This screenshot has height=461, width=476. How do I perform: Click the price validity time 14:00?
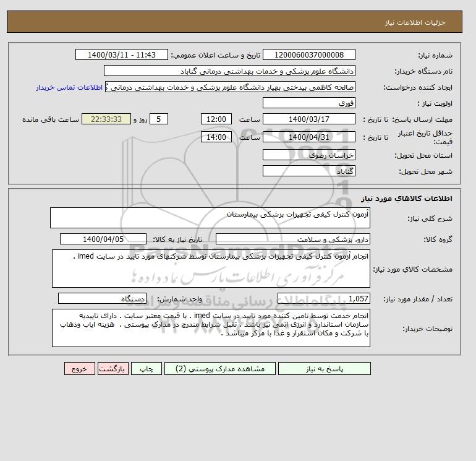216,137
